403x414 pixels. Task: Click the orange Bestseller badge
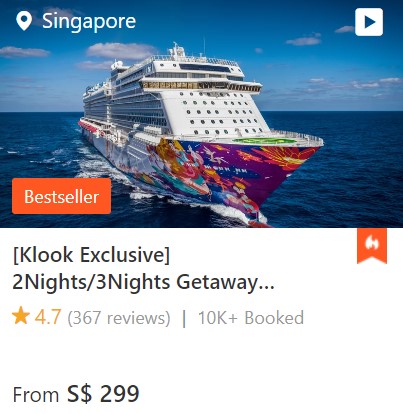[x=61, y=196]
